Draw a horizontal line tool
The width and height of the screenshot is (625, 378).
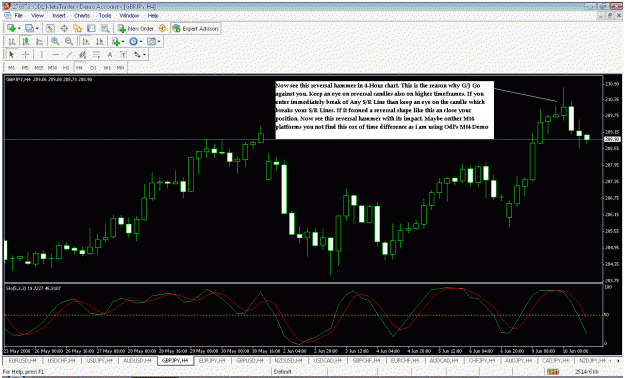pos(55,54)
